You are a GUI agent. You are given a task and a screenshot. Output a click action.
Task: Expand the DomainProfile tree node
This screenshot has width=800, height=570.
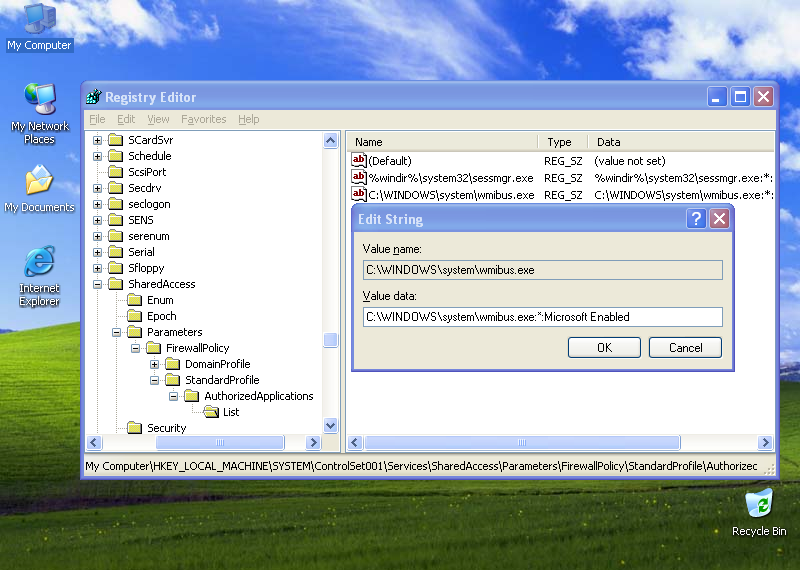154,364
